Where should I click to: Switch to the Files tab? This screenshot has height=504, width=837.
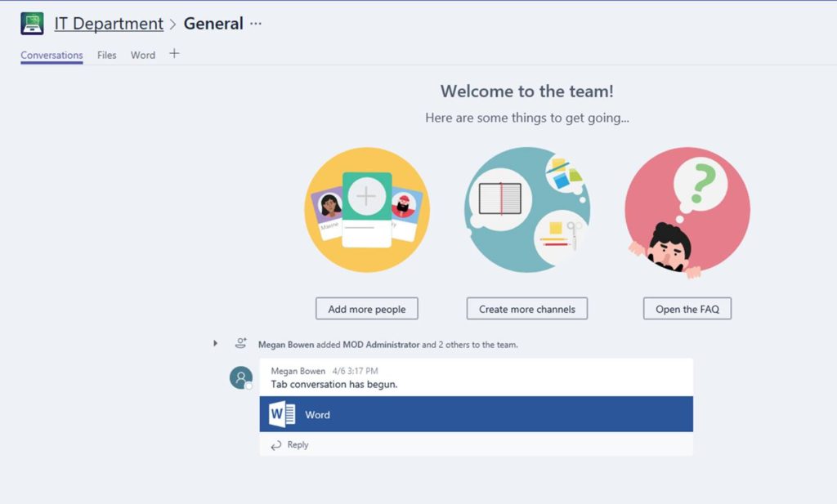click(x=107, y=55)
